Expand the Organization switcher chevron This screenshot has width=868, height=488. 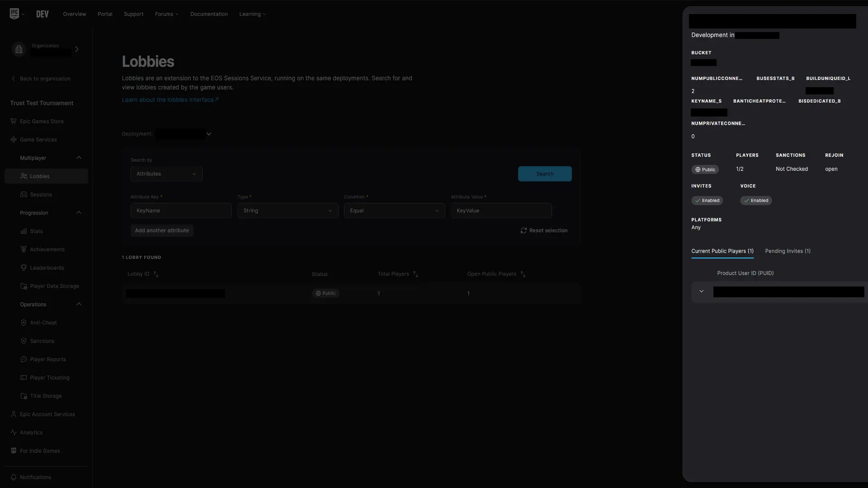click(x=77, y=49)
